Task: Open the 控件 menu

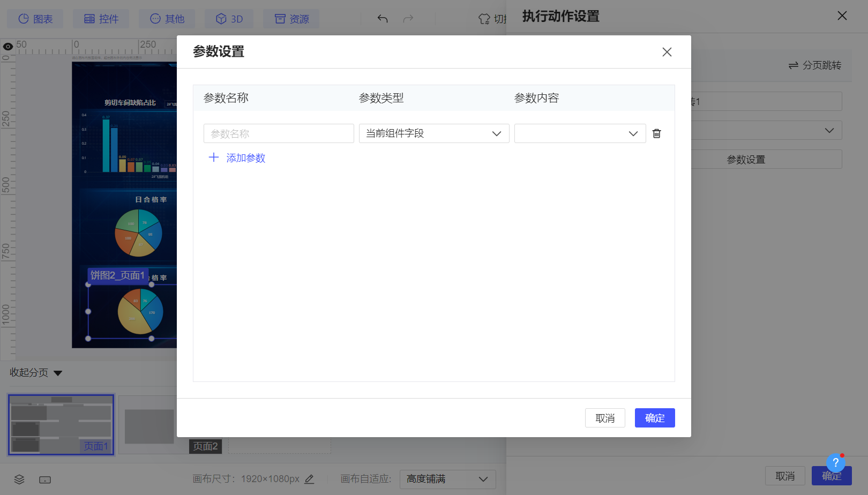Action: click(x=101, y=19)
